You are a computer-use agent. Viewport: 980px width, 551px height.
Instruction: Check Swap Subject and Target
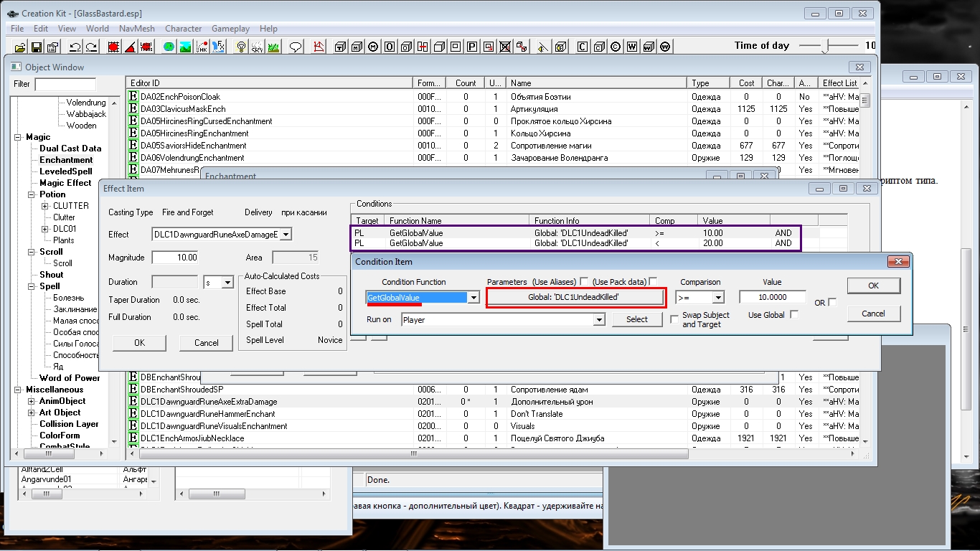pyautogui.click(x=674, y=319)
